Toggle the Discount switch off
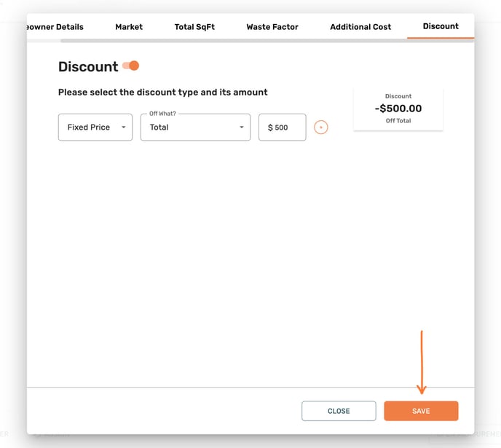501x448 pixels. tap(130, 66)
